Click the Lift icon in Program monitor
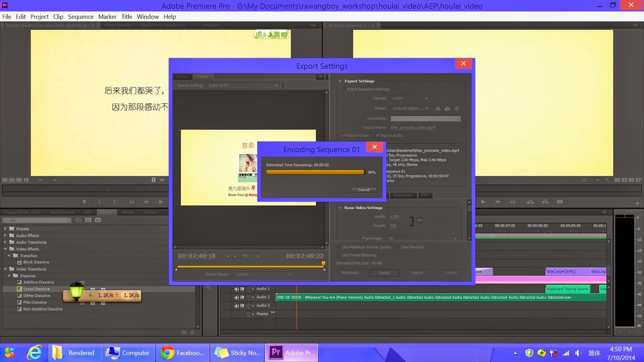 [x=530, y=202]
